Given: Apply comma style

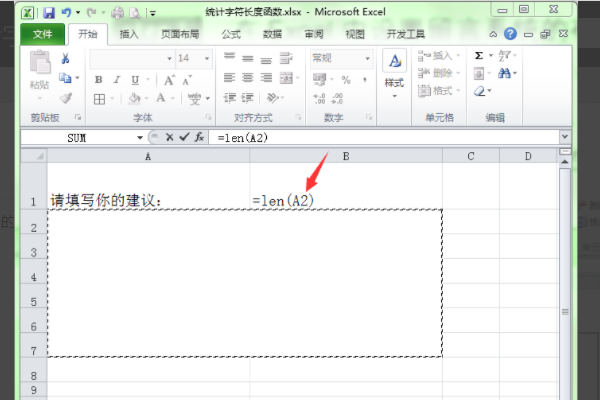Looking at the screenshot, I should (x=365, y=80).
